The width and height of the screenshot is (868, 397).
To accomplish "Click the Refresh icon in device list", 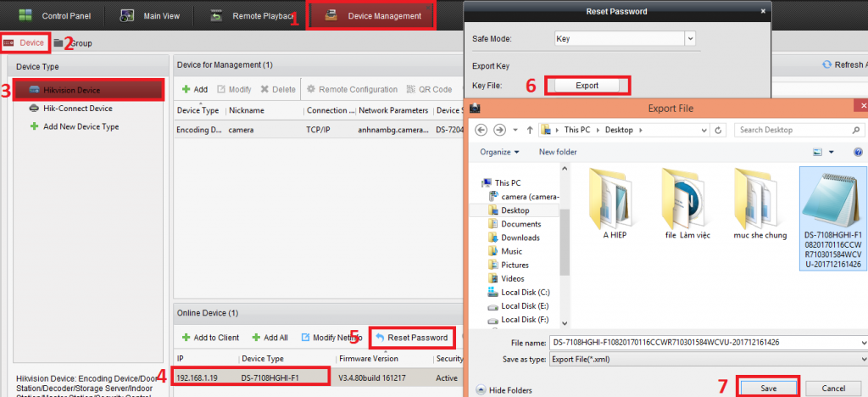I will (x=826, y=64).
